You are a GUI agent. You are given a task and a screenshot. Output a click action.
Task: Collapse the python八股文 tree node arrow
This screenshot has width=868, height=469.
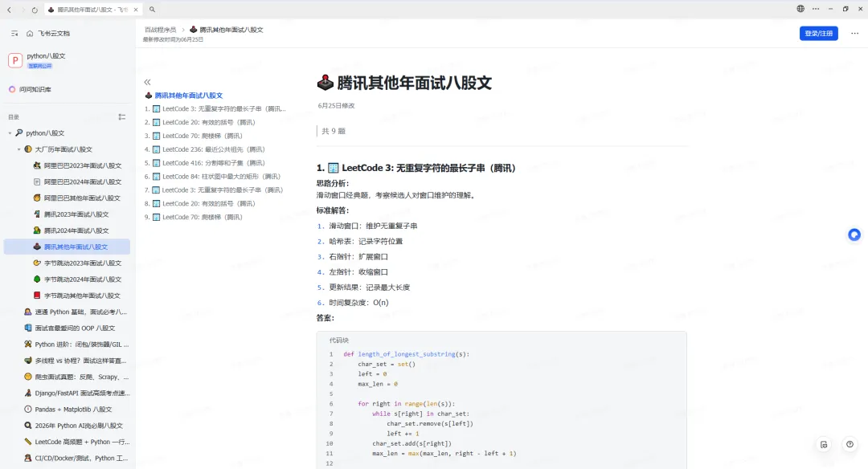10,133
